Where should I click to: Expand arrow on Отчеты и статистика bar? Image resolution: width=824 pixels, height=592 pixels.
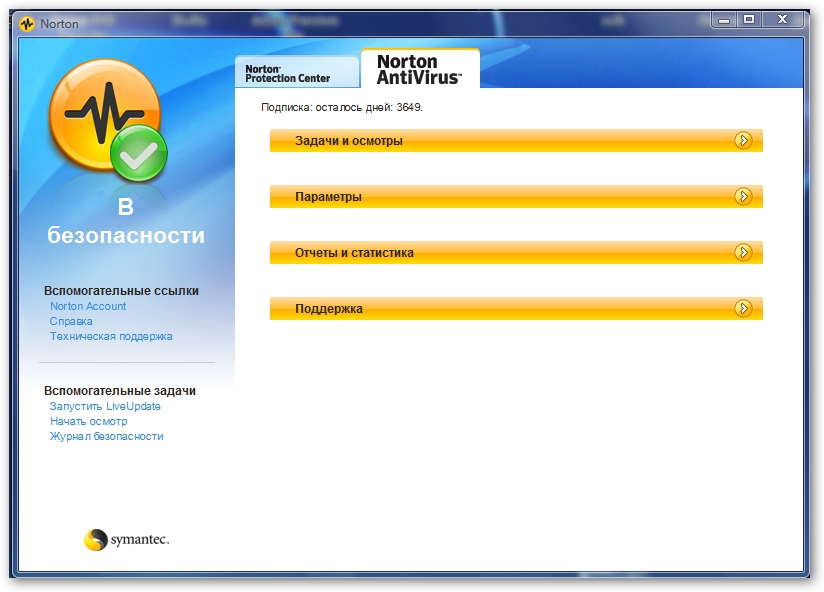click(x=743, y=252)
